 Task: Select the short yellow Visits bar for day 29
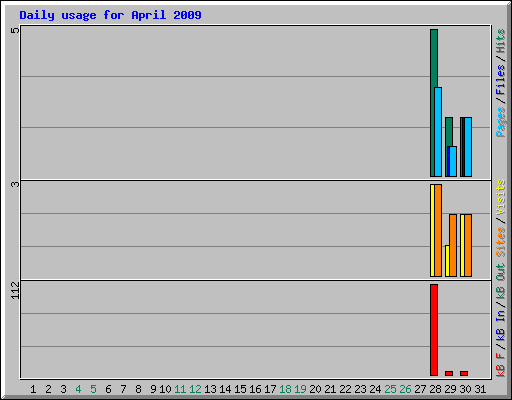[x=447, y=261]
